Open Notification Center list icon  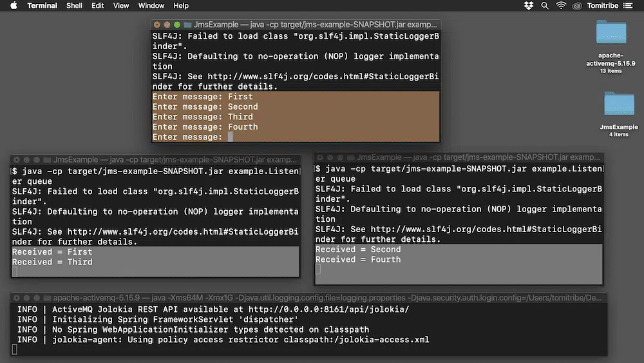[631, 6]
